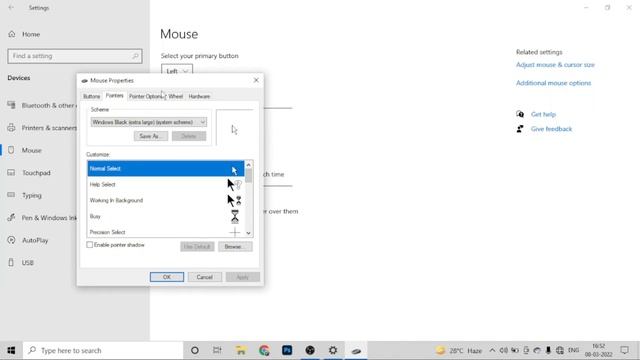Click the search magnifier in Find a setting
The height and width of the screenshot is (360, 640).
[x=135, y=56]
